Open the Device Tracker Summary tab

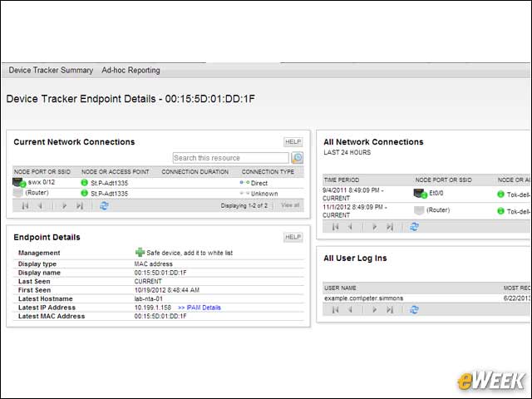[51, 70]
